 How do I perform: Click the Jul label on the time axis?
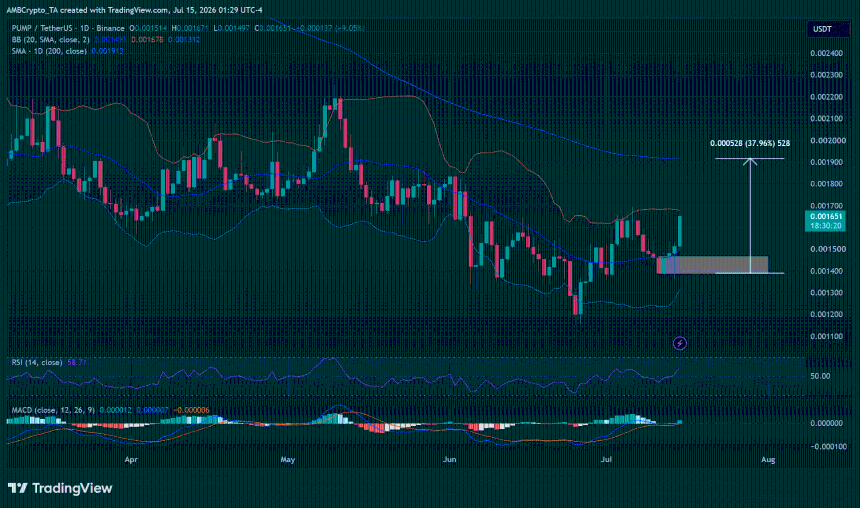[606, 459]
